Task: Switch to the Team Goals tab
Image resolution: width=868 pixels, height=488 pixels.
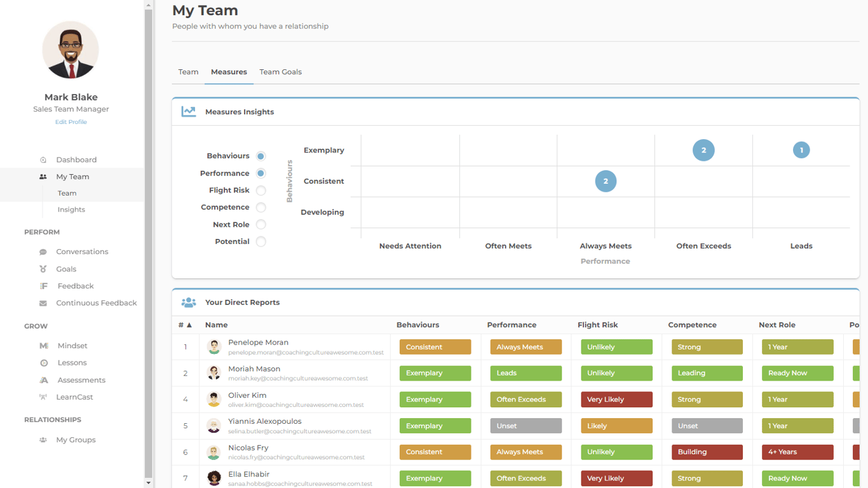Action: (x=280, y=72)
